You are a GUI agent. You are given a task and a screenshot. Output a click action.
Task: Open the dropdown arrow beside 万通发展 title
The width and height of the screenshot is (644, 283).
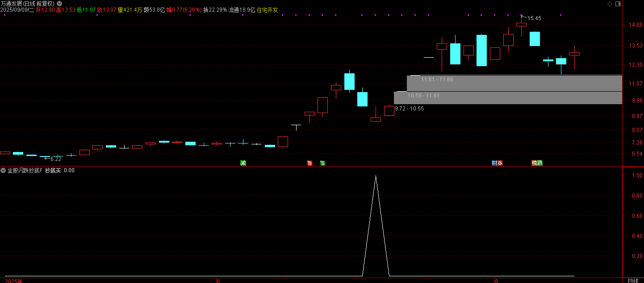click(59, 3)
